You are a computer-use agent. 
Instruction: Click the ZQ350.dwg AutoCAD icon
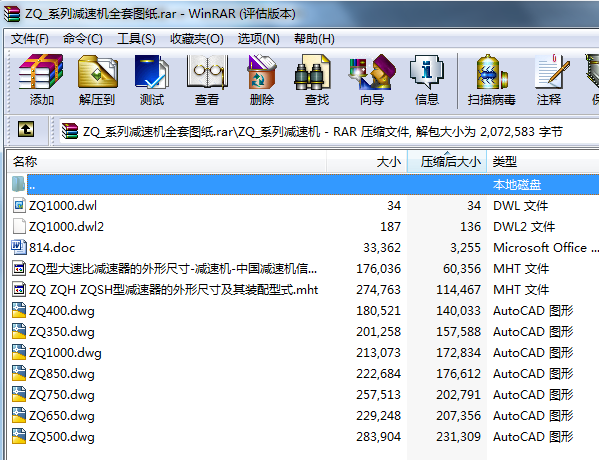[x=19, y=331]
